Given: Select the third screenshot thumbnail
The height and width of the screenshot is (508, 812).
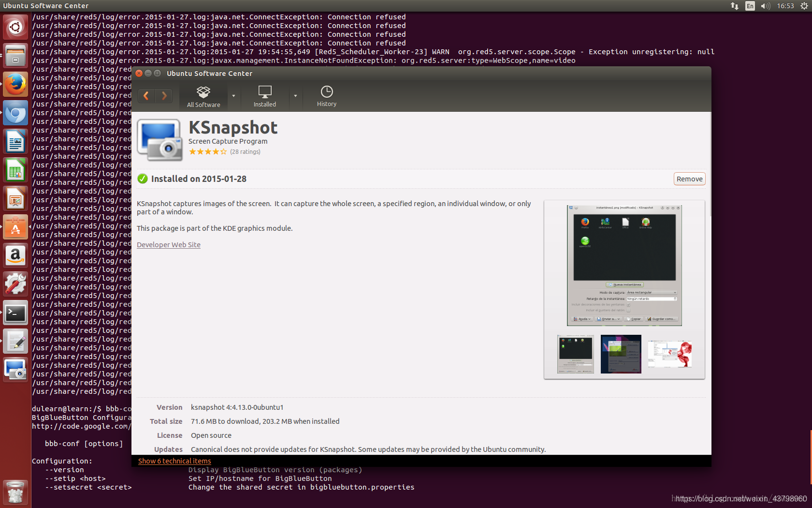Looking at the screenshot, I should tap(670, 354).
